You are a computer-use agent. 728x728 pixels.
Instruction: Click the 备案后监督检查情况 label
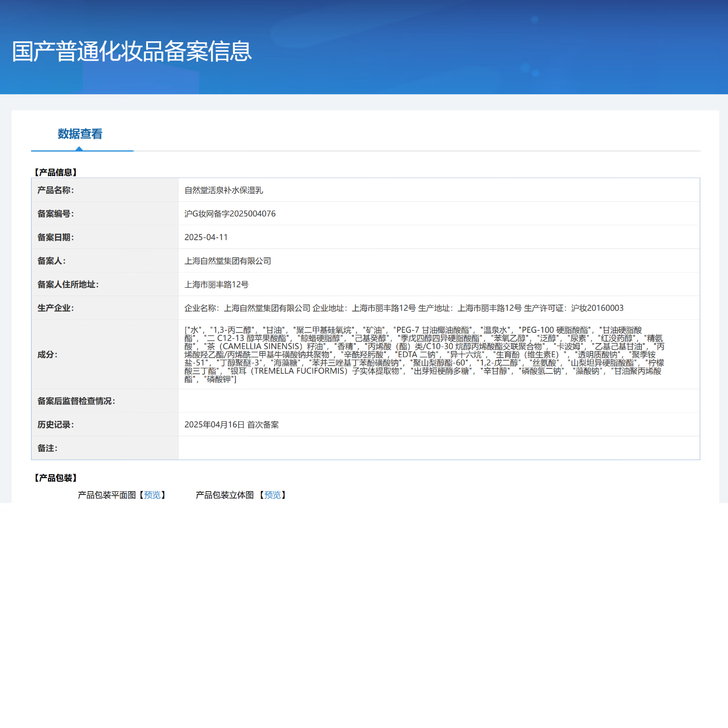click(x=76, y=401)
